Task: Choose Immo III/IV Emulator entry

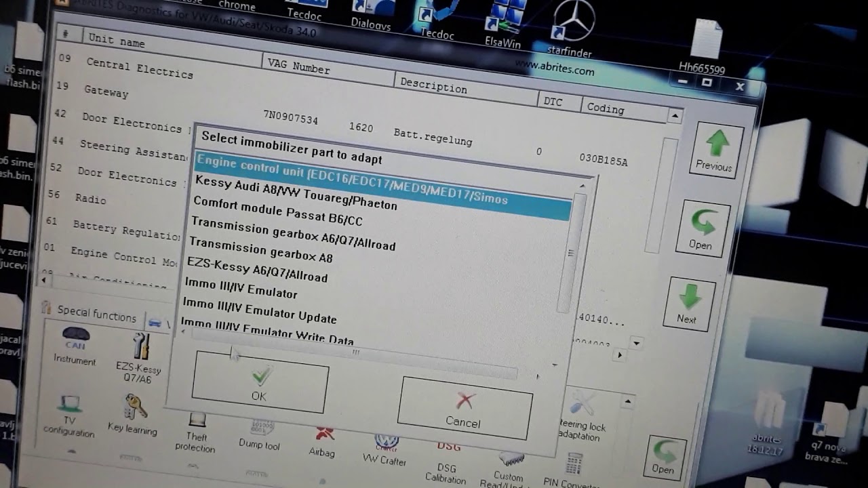Action: point(241,288)
